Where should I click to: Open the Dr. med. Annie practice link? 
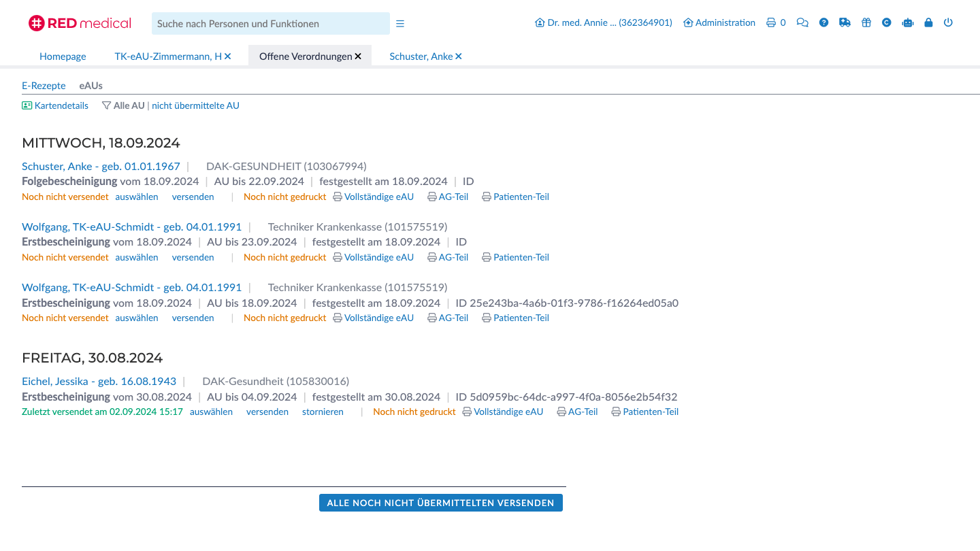coord(604,22)
